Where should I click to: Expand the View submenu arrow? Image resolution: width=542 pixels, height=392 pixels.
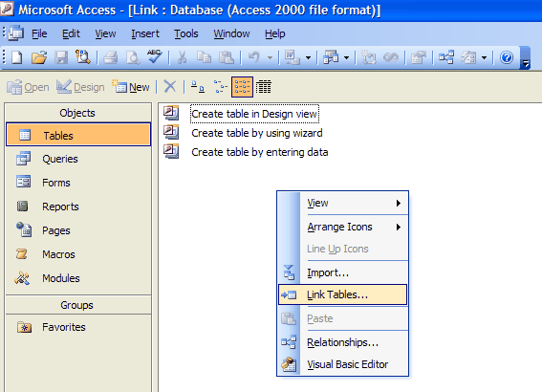click(x=399, y=204)
